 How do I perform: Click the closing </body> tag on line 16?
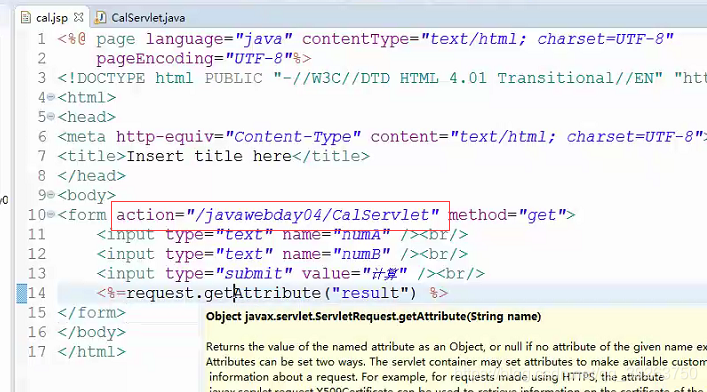pos(92,332)
